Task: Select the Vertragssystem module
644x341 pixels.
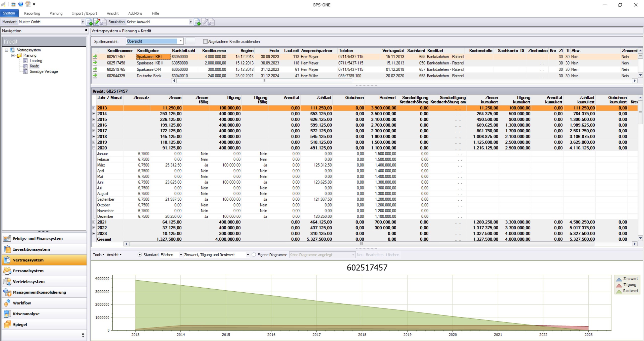Action: (44, 260)
